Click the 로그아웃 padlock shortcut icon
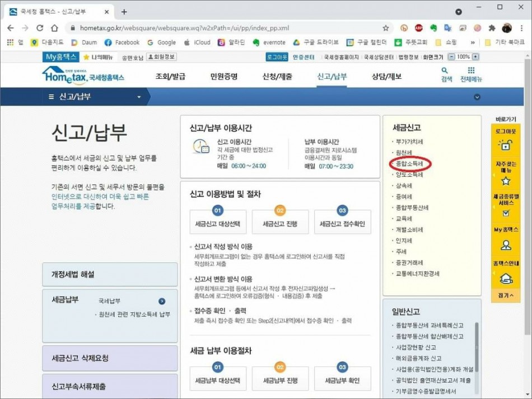 click(506, 145)
